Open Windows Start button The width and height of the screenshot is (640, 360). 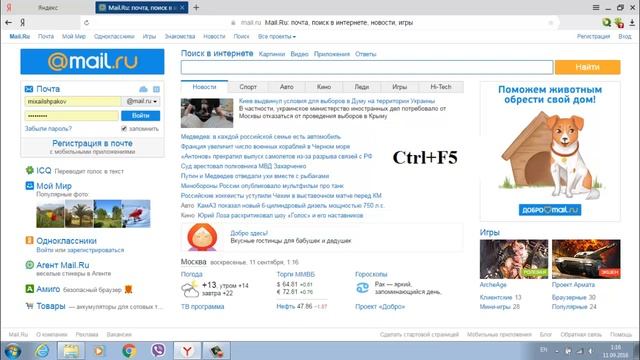click(13, 351)
